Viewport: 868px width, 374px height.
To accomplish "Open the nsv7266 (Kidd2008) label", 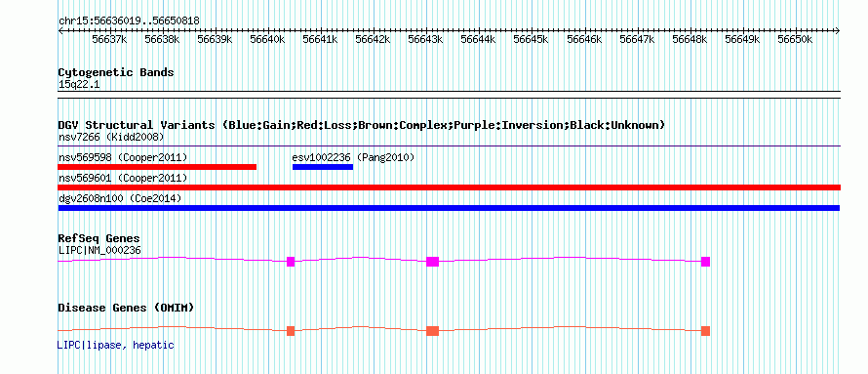I will pos(111,137).
